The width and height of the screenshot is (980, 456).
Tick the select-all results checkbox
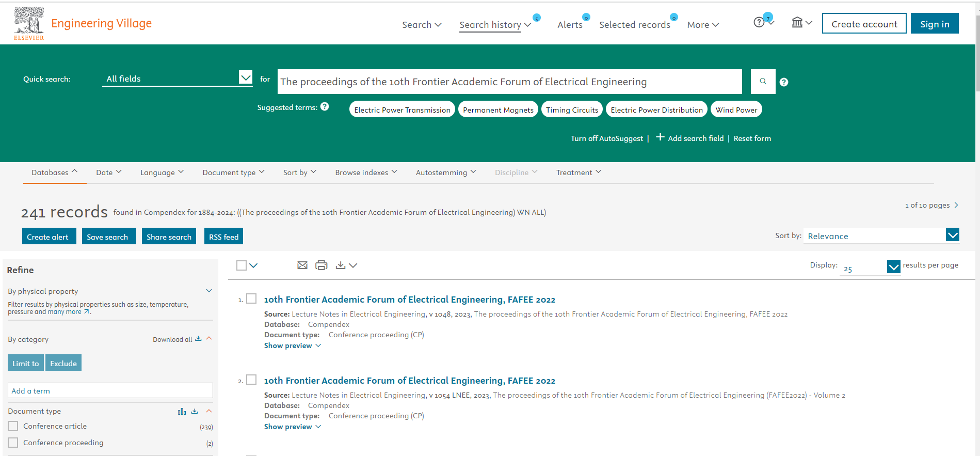(242, 265)
